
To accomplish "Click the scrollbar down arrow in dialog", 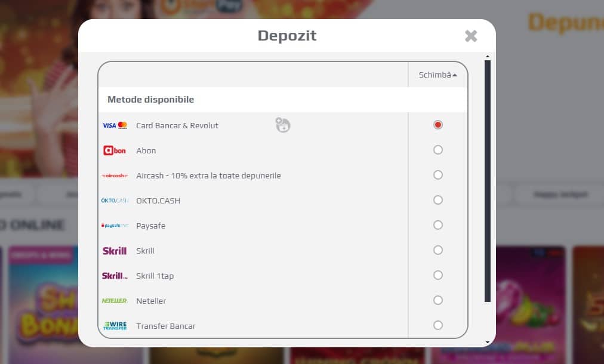I will 488,342.
